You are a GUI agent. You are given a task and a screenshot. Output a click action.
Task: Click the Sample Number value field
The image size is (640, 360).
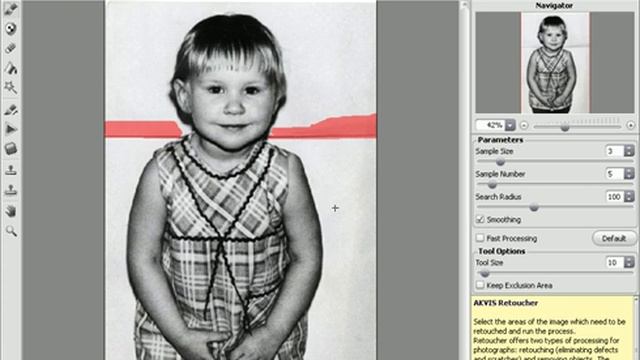click(615, 174)
